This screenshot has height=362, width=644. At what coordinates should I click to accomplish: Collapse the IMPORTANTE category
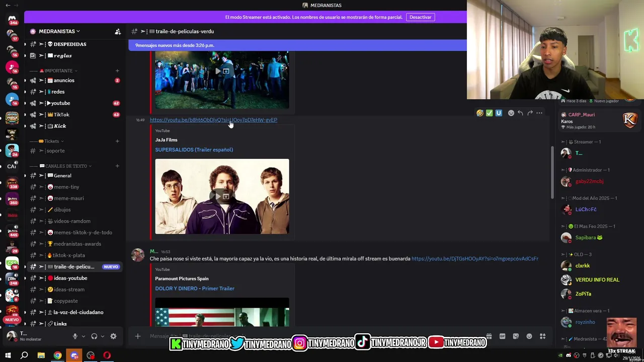click(58, 70)
